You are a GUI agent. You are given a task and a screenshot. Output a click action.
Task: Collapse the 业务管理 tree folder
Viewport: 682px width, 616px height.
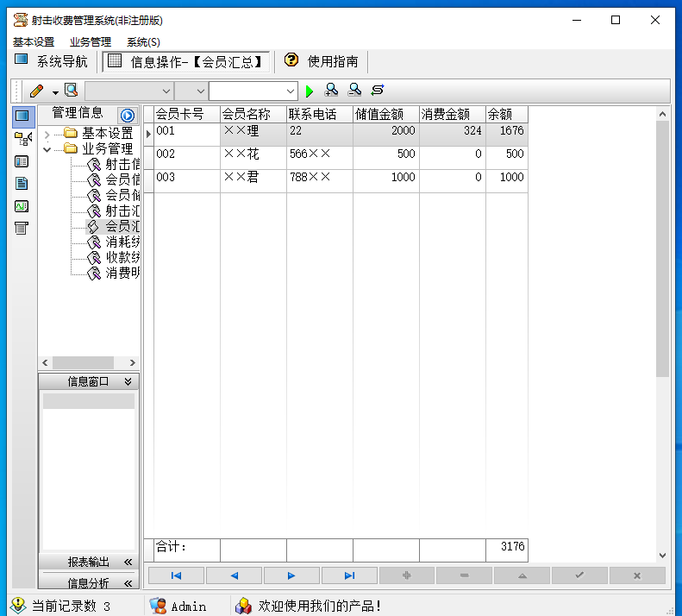click(47, 150)
